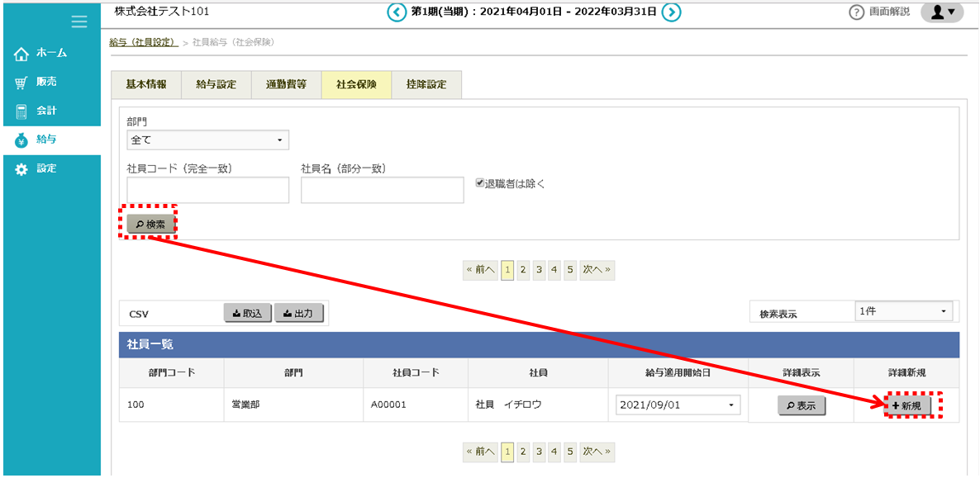Expand the 部門 dropdown

[207, 140]
